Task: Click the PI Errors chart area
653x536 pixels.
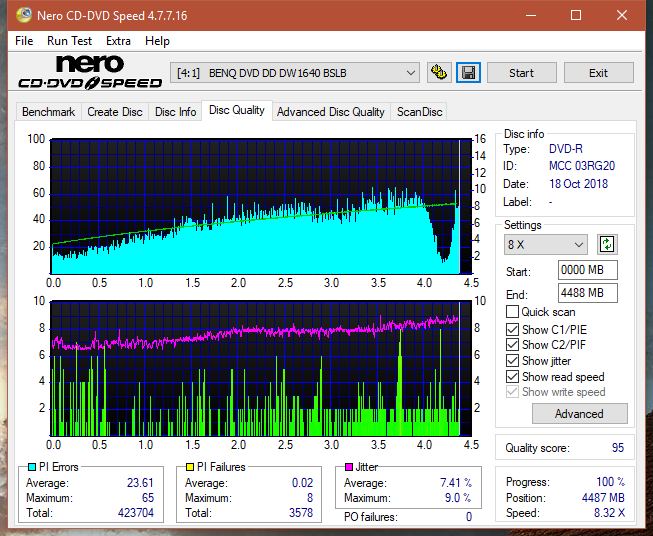Action: point(261,207)
